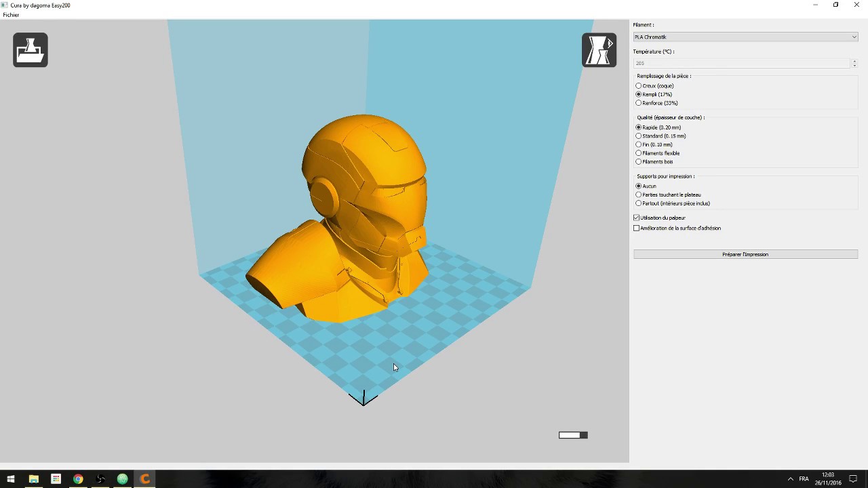Launch Google Chrome from the taskbar

[x=78, y=479]
